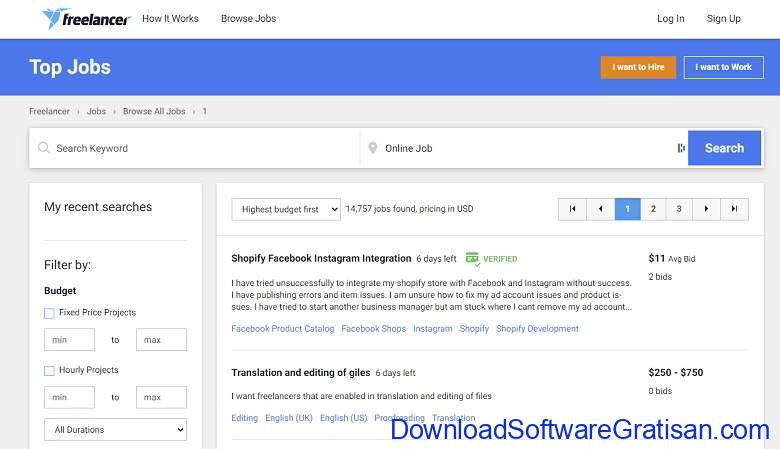
Task: Enable the Hourly Projects checkbox
Action: 49,370
